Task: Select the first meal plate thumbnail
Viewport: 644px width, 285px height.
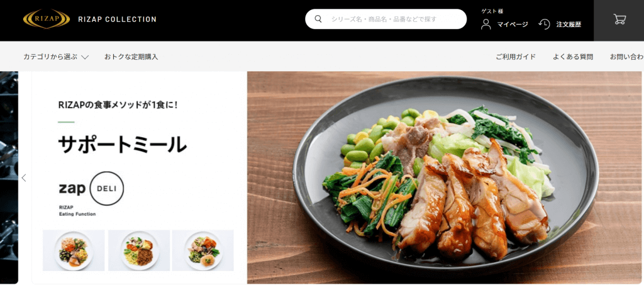Action: pyautogui.click(x=74, y=250)
